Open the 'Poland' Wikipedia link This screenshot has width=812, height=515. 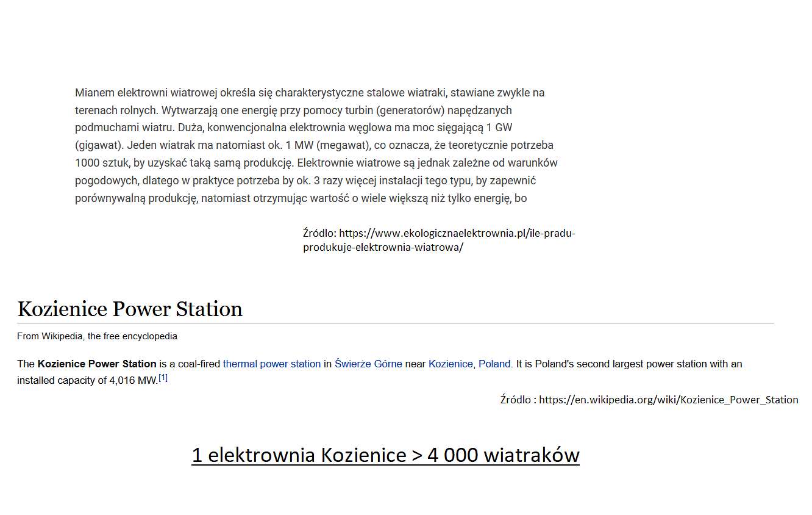point(494,364)
